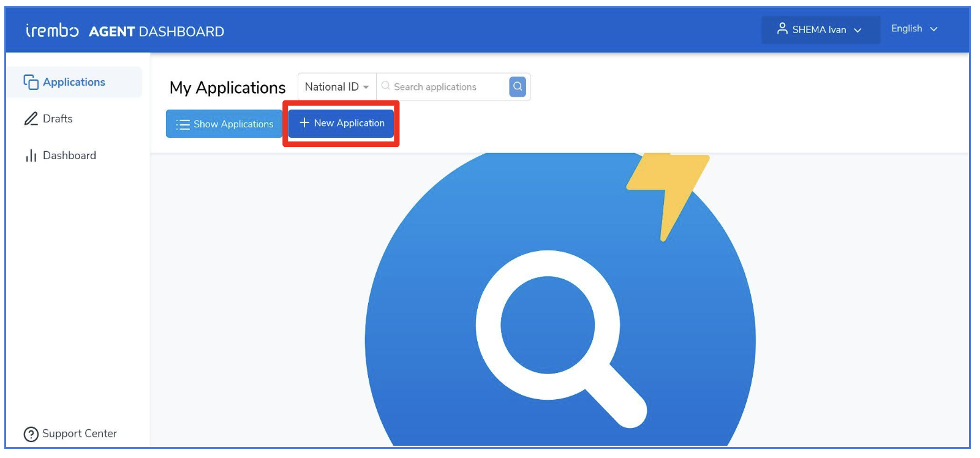Click the list icon on Show Applications
Screen dimensions: 980x458
[x=183, y=124]
